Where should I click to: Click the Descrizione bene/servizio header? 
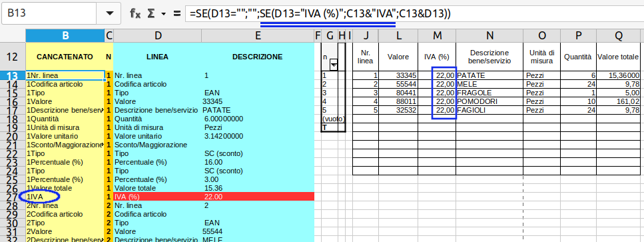[489, 57]
